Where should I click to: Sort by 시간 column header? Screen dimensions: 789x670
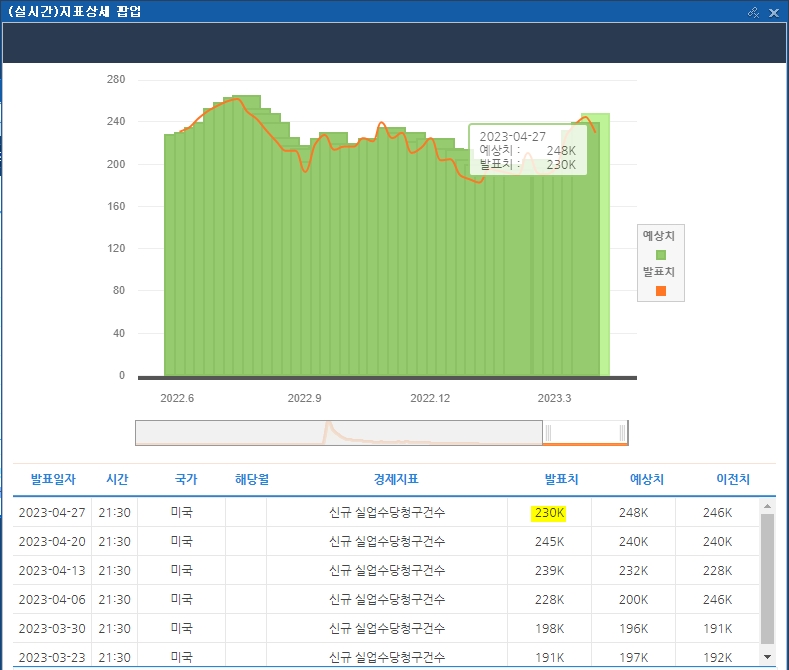(x=117, y=479)
